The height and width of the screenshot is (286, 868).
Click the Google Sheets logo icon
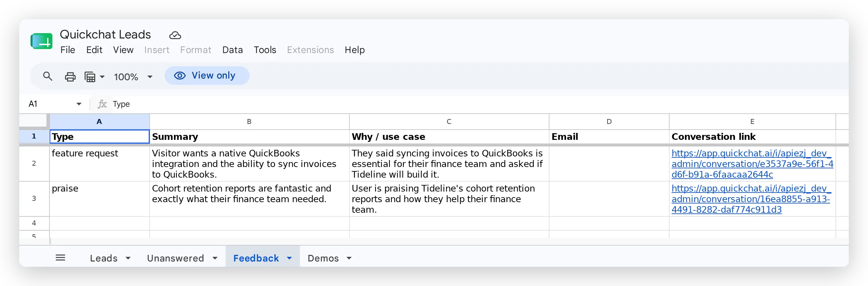41,42
